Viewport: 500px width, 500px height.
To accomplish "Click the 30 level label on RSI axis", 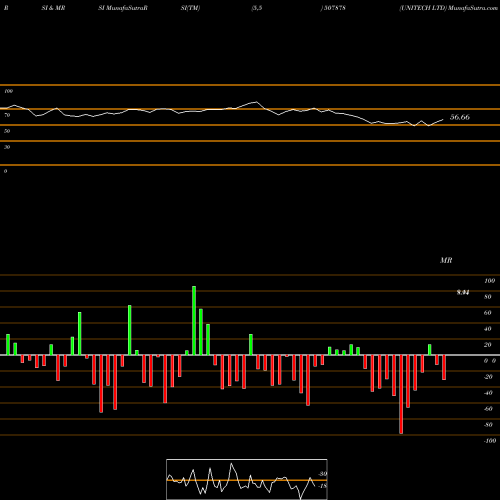I will [7, 147].
